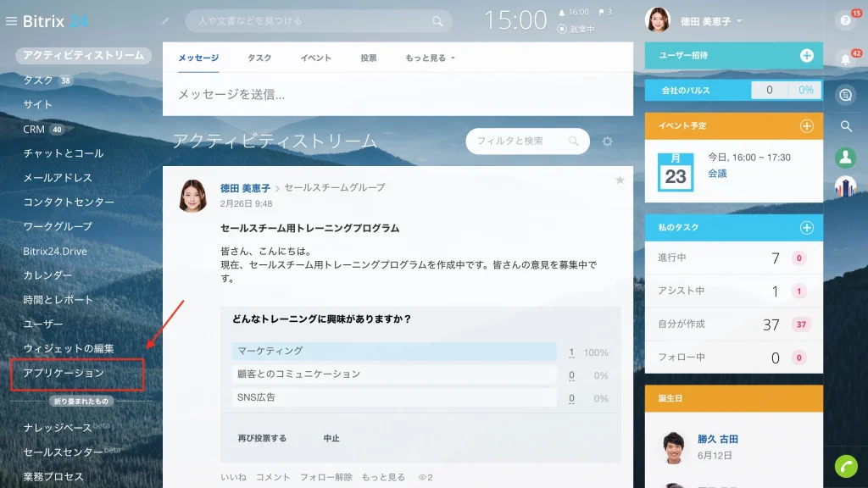The height and width of the screenshot is (488, 868).
Task: Open the notifications bell icon
Action: pos(845,58)
